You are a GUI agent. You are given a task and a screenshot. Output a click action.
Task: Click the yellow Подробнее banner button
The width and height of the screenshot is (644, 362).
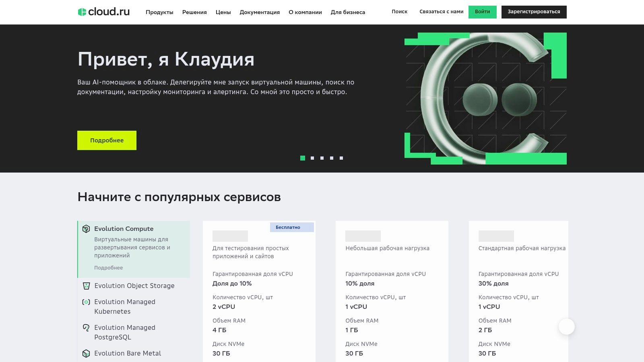point(107,140)
